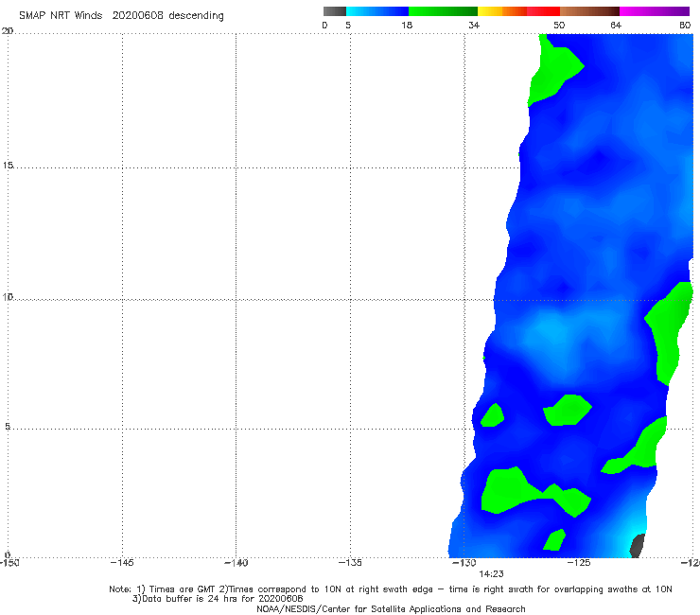Screen dimensions: 700x615
Task: Click the latitude axis label '15'
Action: click(x=8, y=166)
